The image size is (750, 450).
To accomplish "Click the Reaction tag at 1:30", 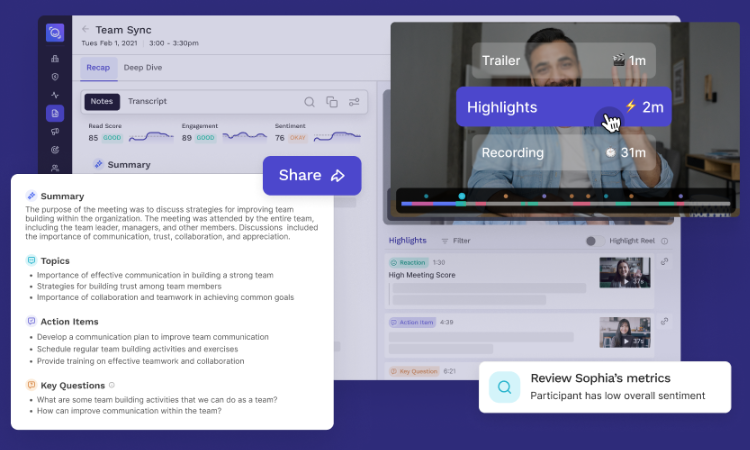I will [x=408, y=263].
